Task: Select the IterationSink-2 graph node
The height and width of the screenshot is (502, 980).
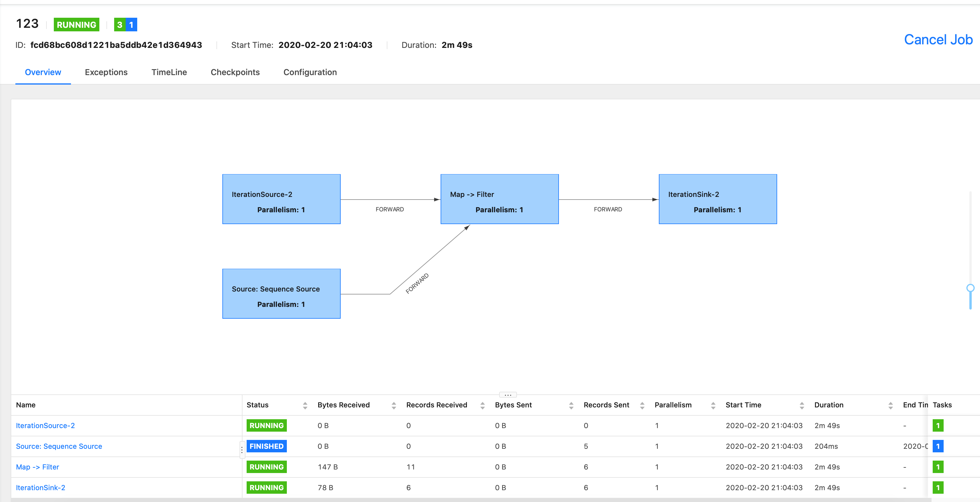Action: (x=717, y=199)
